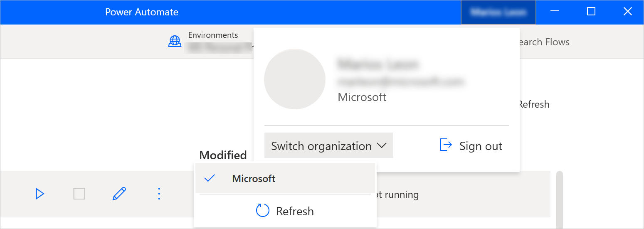Image resolution: width=644 pixels, height=229 pixels.
Task: Open the Environments selector
Action: pyautogui.click(x=213, y=42)
